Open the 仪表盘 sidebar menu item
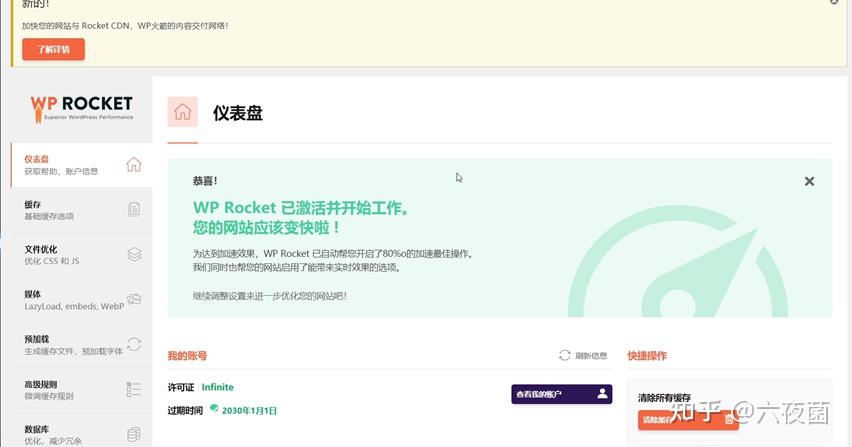 (x=82, y=165)
